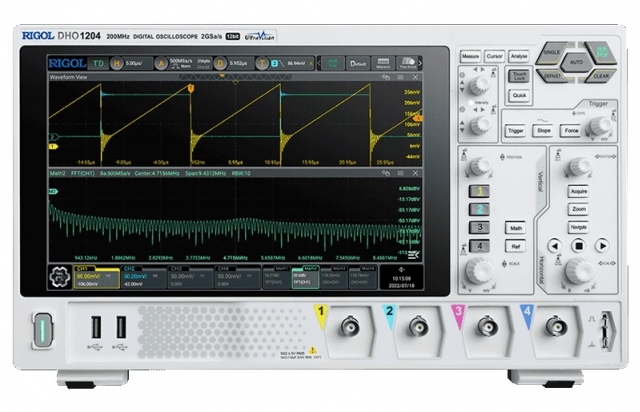Click the Navigate button

tap(578, 227)
